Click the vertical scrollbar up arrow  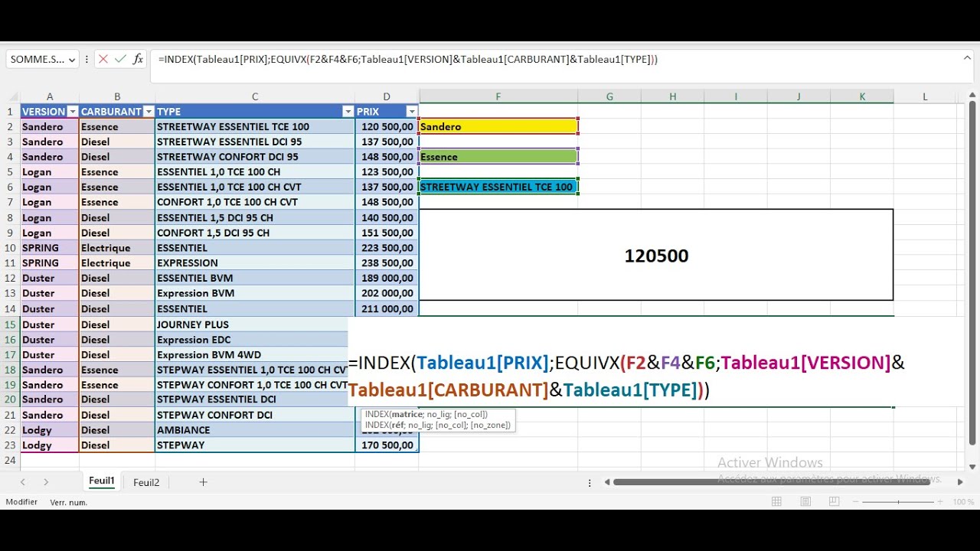click(972, 96)
